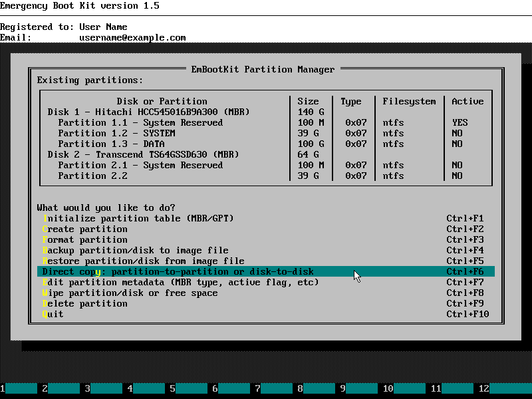
Task: Click the What would you like to do prompt
Action: pyautogui.click(x=106, y=207)
